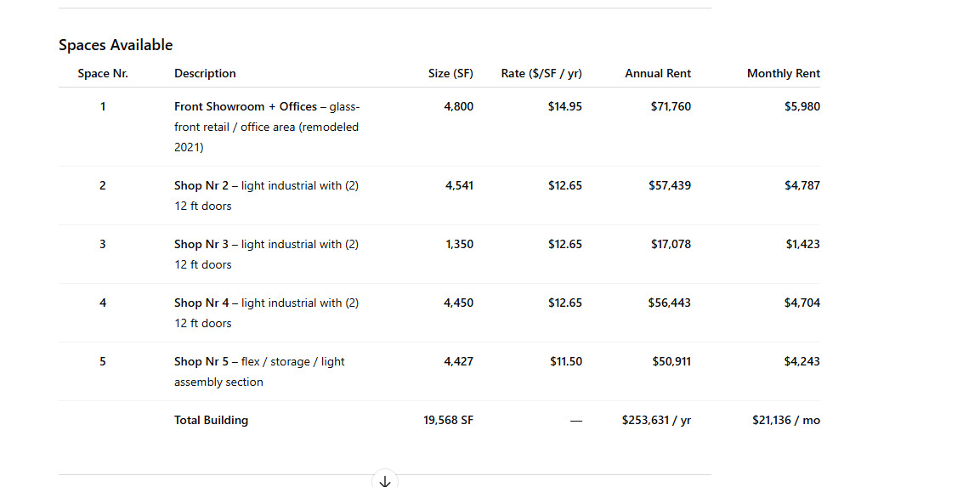Click the $14.95 rate value
980x487 pixels.
click(x=565, y=106)
